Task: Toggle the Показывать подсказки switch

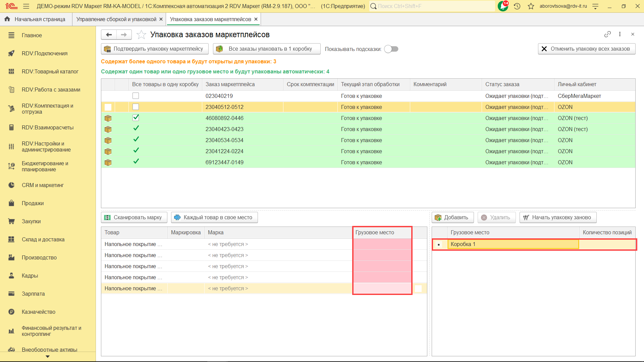Action: coord(391,49)
